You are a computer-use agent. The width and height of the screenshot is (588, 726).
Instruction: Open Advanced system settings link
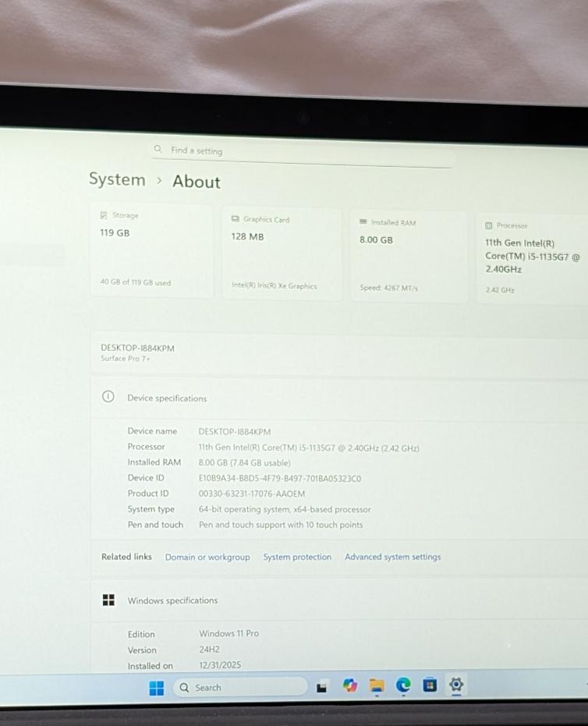click(392, 557)
